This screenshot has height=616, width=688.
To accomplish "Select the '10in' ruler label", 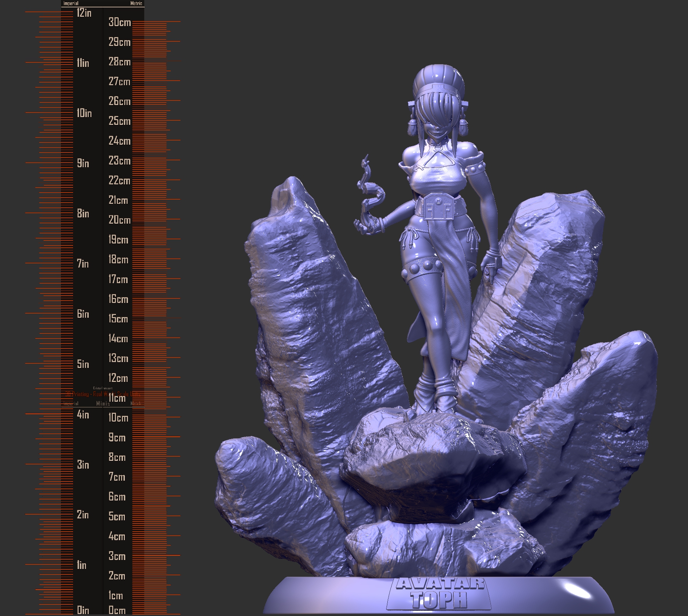I will [84, 113].
